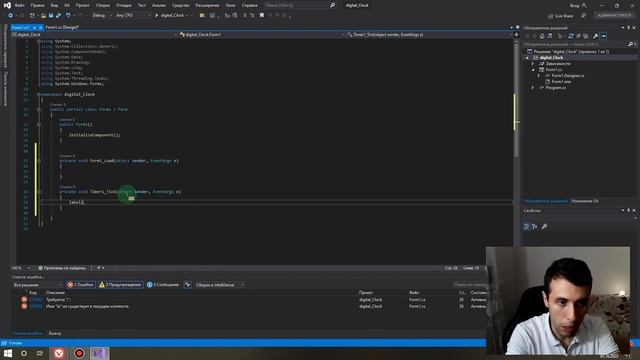Click the Undo toolbar icon
This screenshot has height=360, width=640.
pyautogui.click(x=68, y=16)
